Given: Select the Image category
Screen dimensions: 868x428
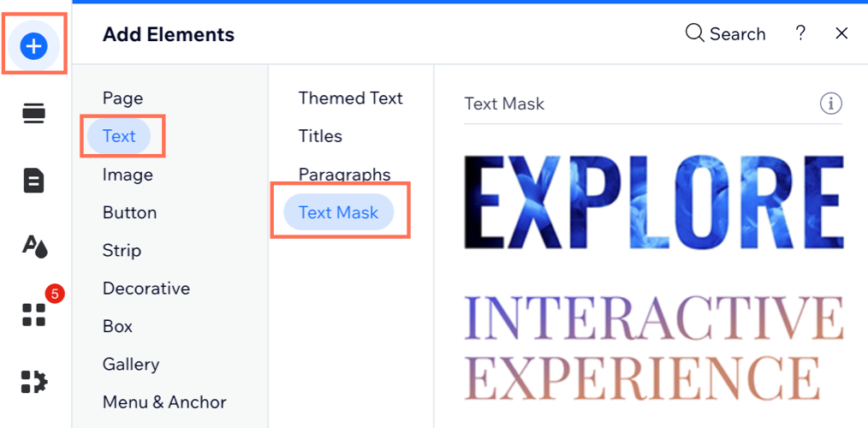Looking at the screenshot, I should [128, 175].
